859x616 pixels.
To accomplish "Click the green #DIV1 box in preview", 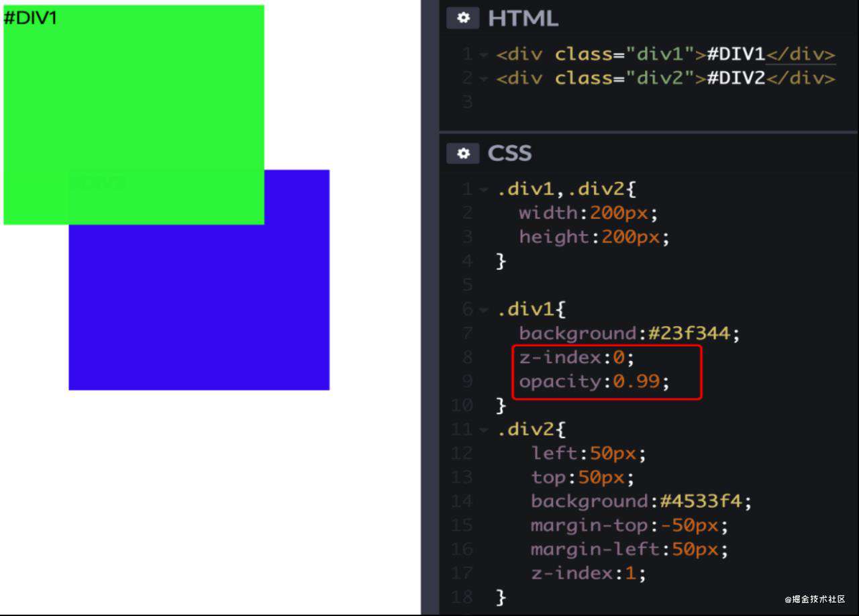I will [x=134, y=115].
